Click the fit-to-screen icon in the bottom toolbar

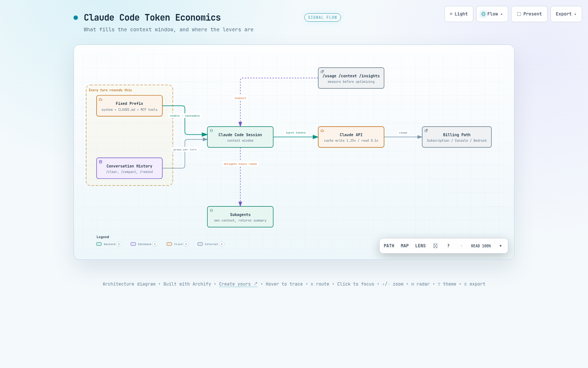pyautogui.click(x=435, y=246)
